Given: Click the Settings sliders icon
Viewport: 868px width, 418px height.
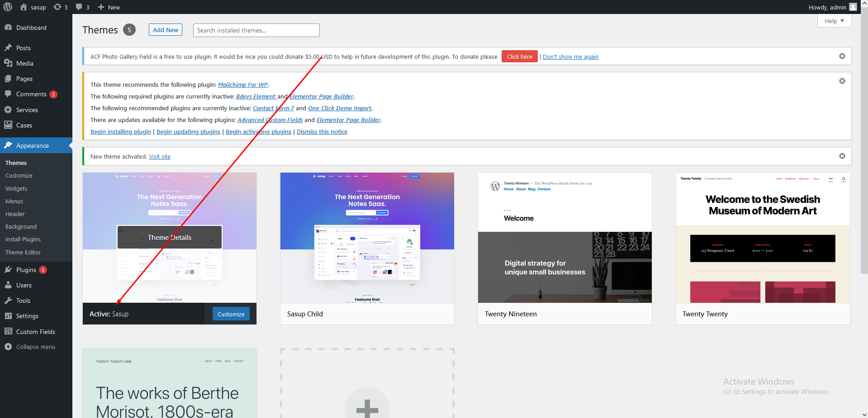Looking at the screenshot, I should 8,316.
